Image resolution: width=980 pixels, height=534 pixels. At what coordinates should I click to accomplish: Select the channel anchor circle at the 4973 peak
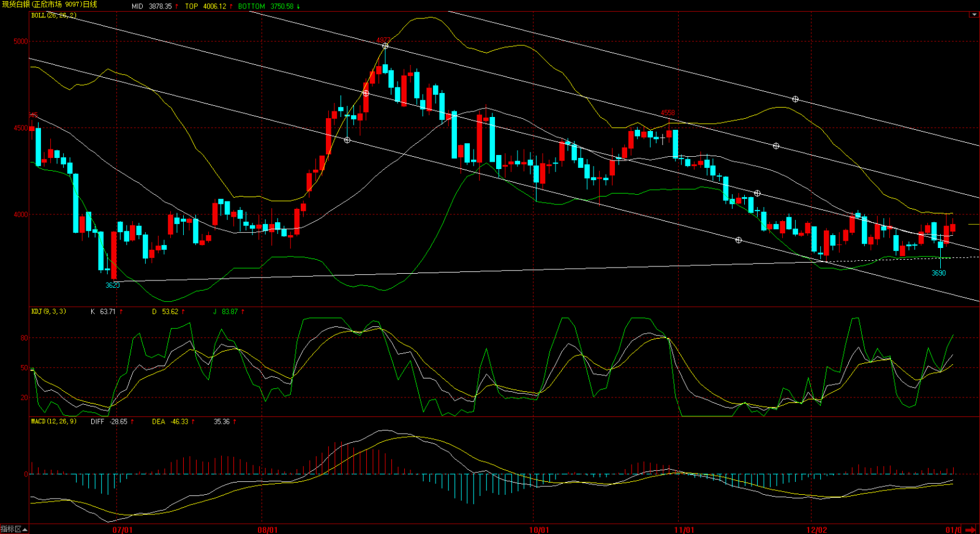(385, 46)
